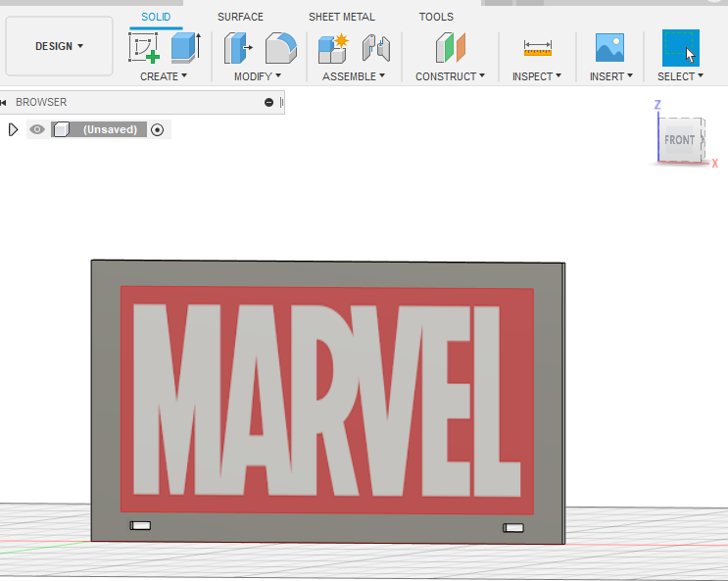This screenshot has width=728, height=581.
Task: Activate the Unsaved component radio button
Action: pyautogui.click(x=158, y=129)
